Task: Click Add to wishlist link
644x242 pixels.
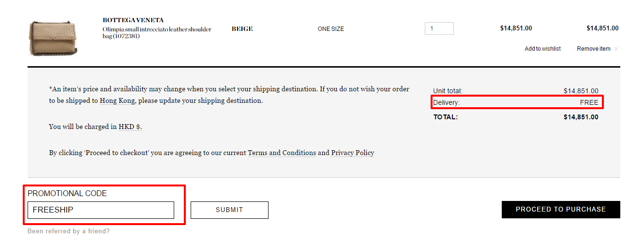Action: coord(543,49)
